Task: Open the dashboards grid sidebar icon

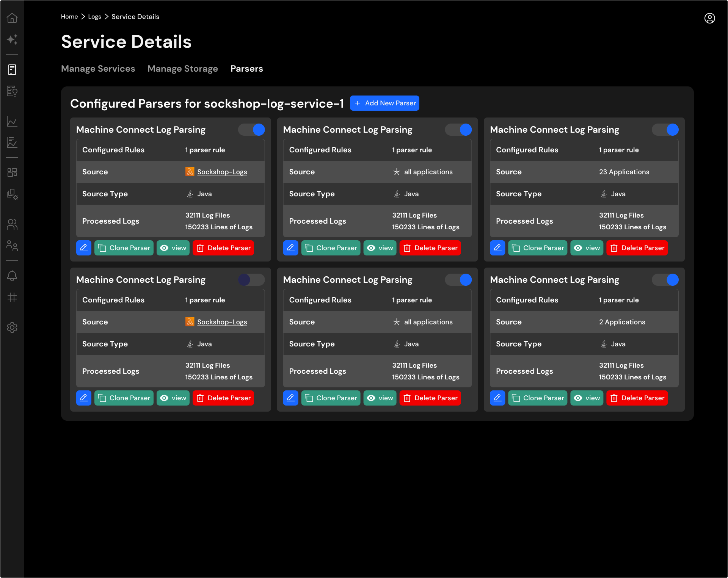Action: [12, 173]
